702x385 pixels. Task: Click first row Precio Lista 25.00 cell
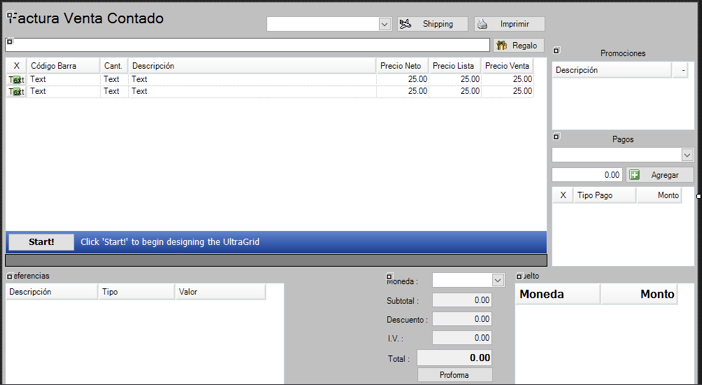click(x=455, y=79)
